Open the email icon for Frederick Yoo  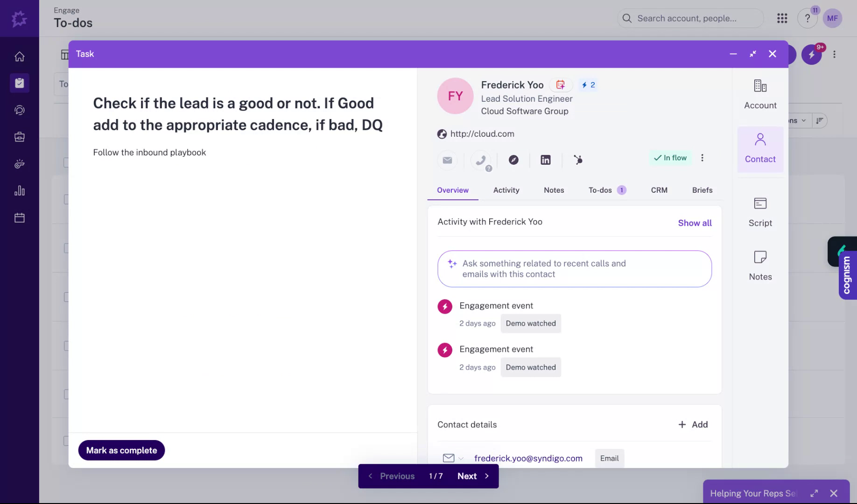[447, 160]
